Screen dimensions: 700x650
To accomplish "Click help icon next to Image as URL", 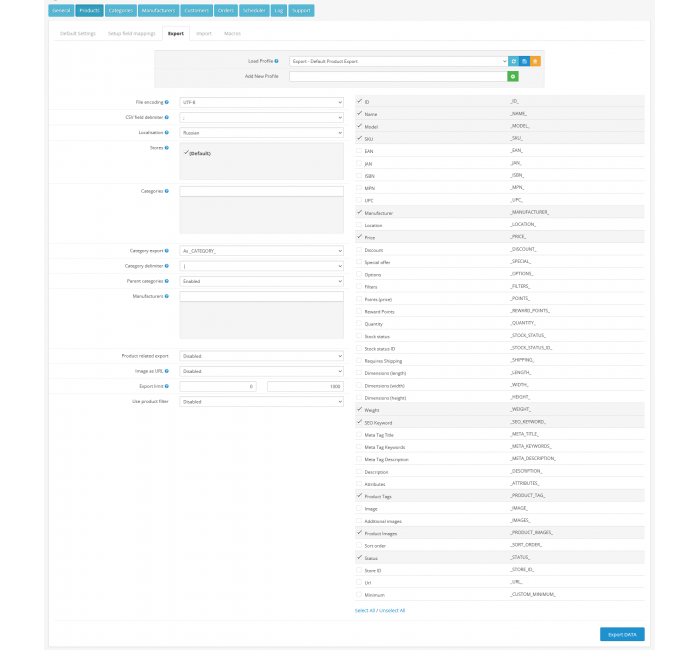I will tap(167, 371).
